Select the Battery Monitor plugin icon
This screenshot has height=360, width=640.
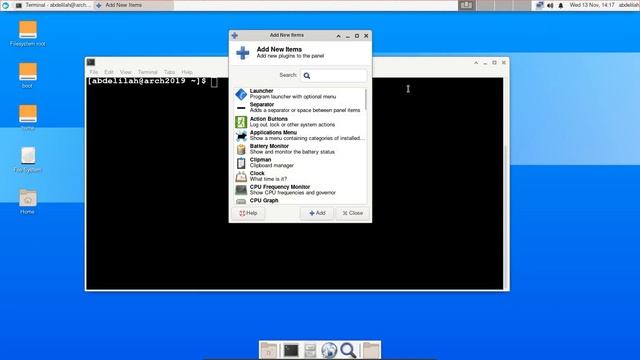pos(241,149)
